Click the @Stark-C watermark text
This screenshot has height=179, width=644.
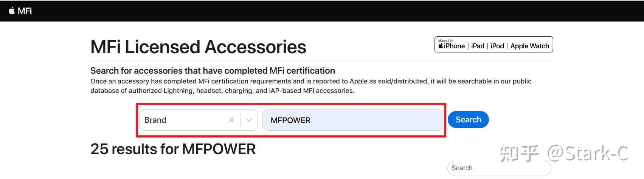pos(588,153)
